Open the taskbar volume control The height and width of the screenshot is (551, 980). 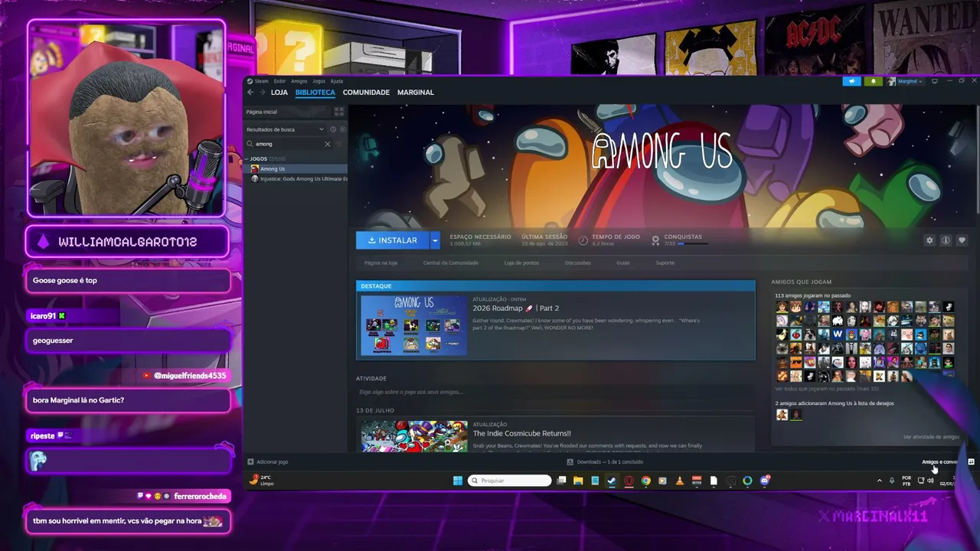point(930,481)
